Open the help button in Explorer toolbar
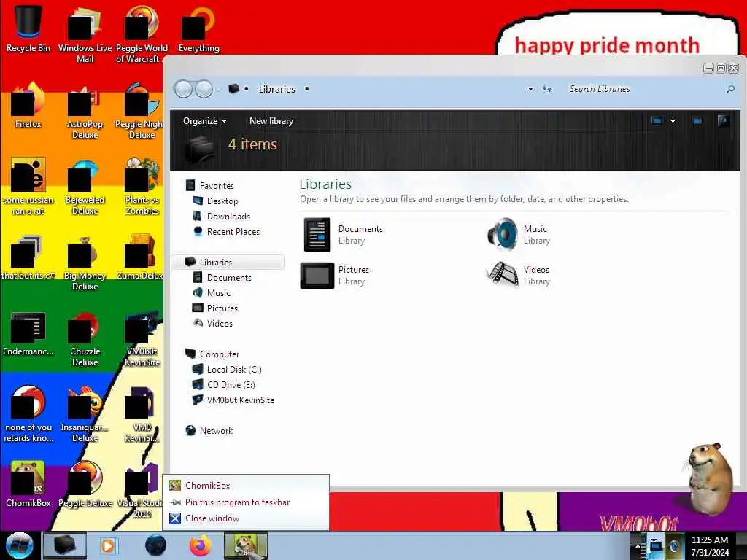This screenshot has height=560, width=747. [723, 121]
